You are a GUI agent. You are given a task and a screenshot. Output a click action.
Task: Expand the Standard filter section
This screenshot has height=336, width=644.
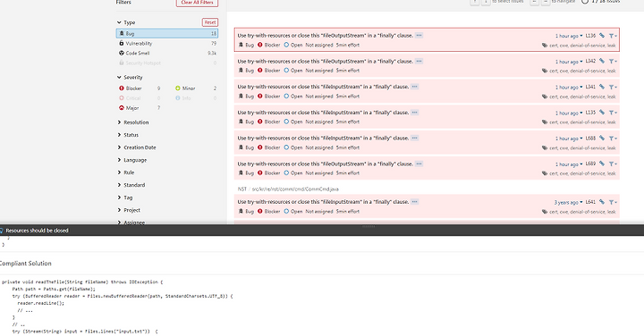click(131, 185)
